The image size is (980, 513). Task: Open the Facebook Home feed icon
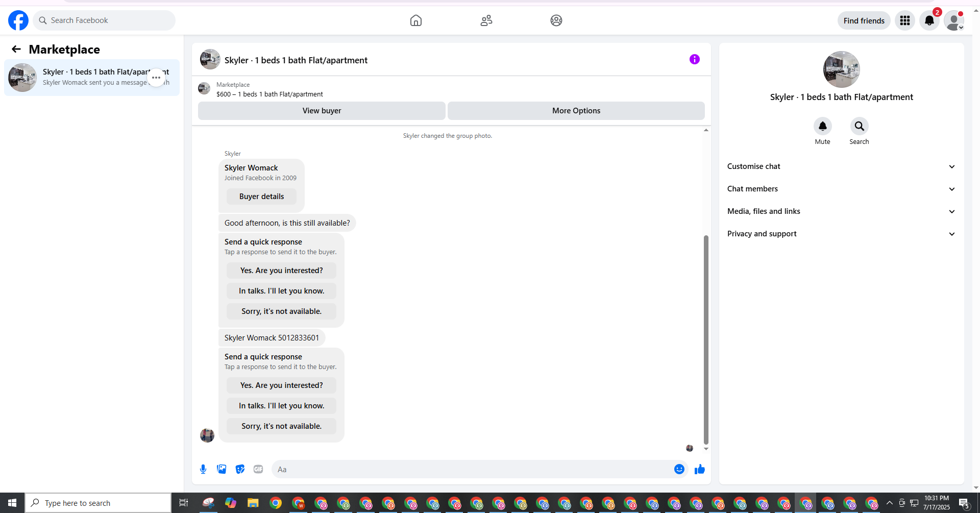416,20
